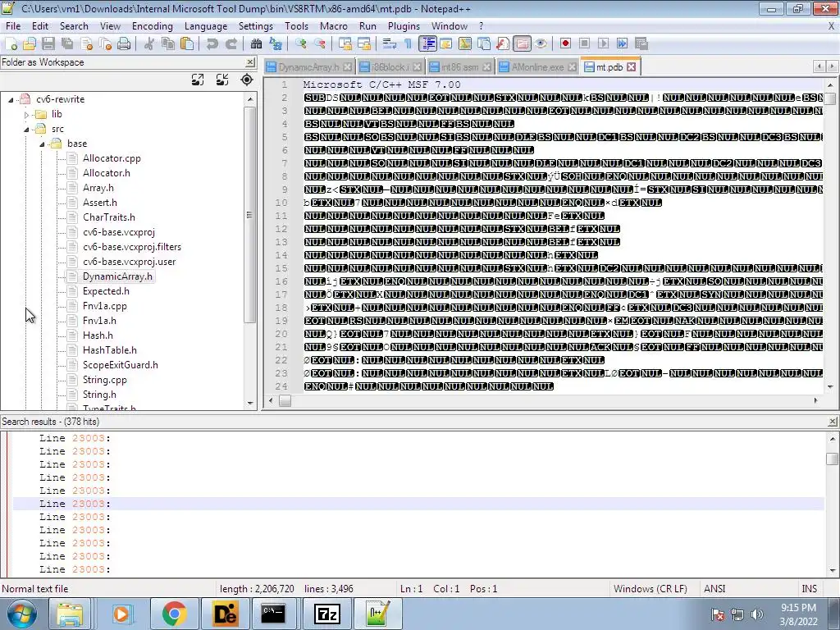Viewport: 840px width, 630px height.
Task: Collapse the cv6-rewrite root folder
Action: [11, 99]
